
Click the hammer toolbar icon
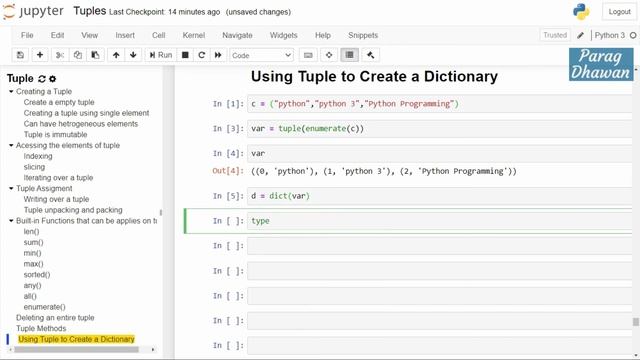pos(371,55)
